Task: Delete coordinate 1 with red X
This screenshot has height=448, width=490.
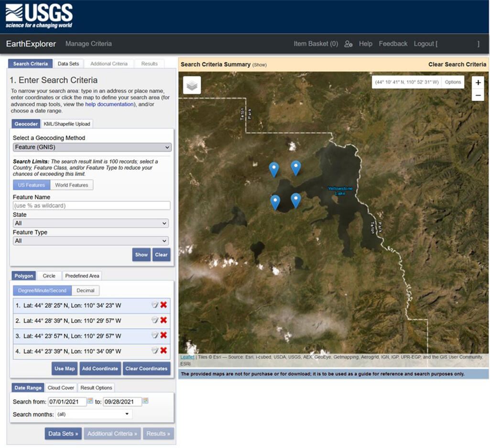Action: (163, 305)
